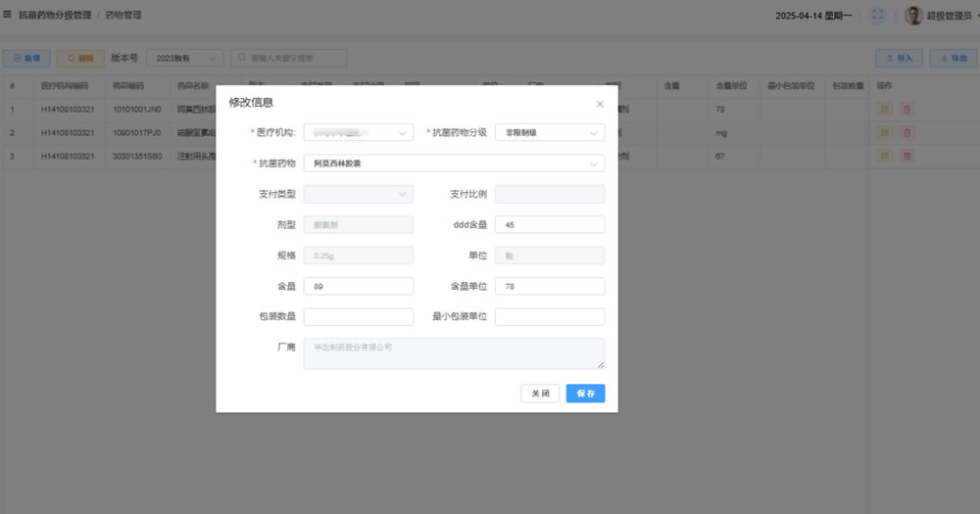This screenshot has width=980, height=514.
Task: Click the 医疗机构编码 column header
Action: pos(65,85)
